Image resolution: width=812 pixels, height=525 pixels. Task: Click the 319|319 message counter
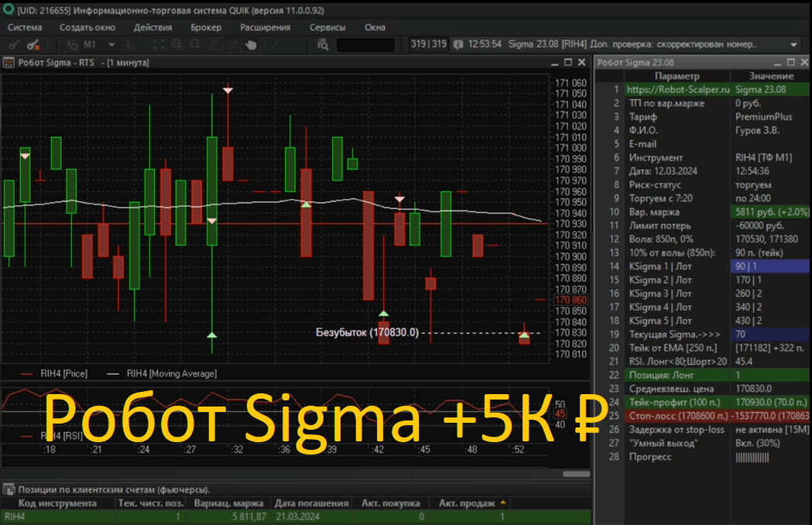428,45
